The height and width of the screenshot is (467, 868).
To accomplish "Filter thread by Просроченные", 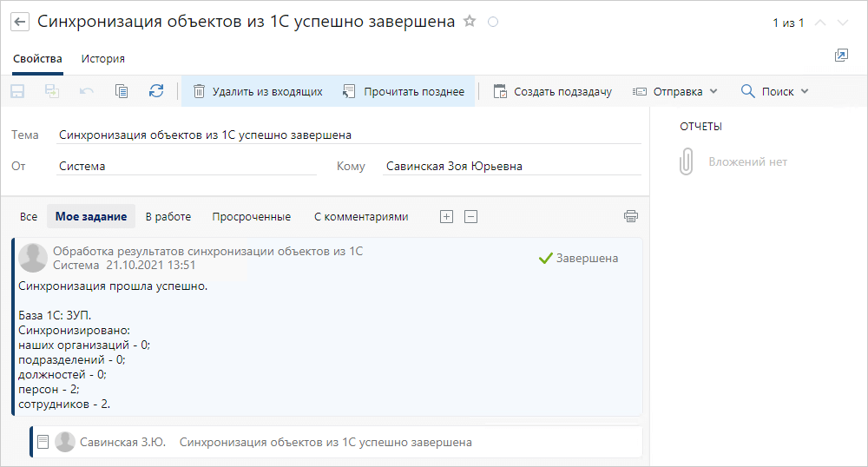I will coord(252,217).
